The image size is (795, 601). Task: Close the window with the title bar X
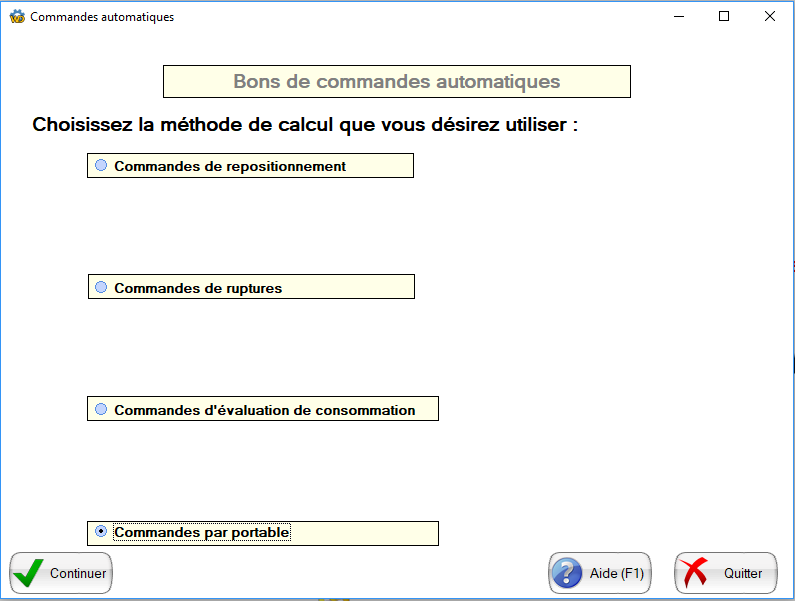point(769,17)
